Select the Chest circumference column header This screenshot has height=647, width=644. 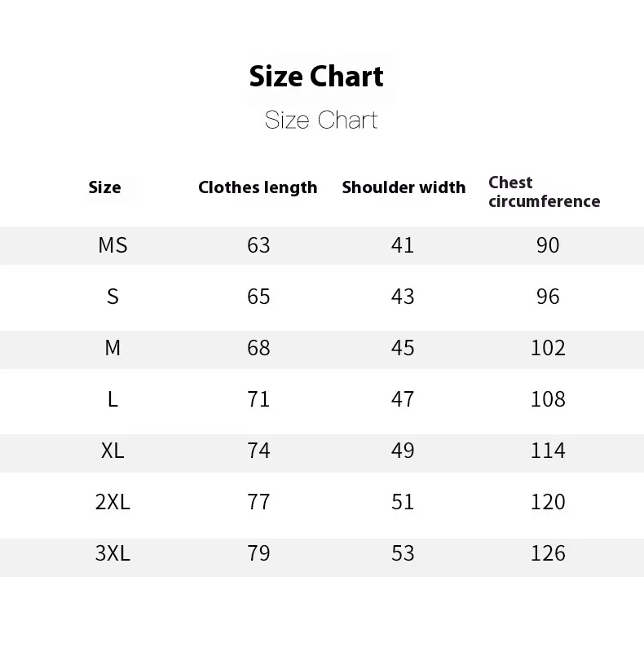(x=544, y=191)
